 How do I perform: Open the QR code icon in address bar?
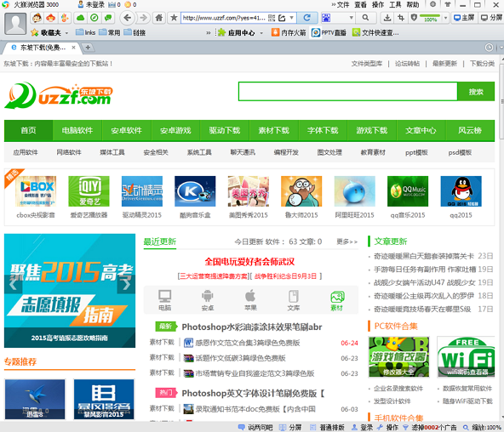(x=272, y=18)
